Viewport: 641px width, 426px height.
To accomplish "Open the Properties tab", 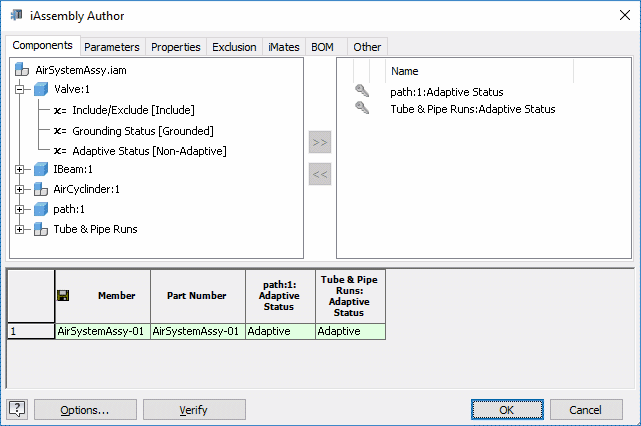I will tap(176, 47).
